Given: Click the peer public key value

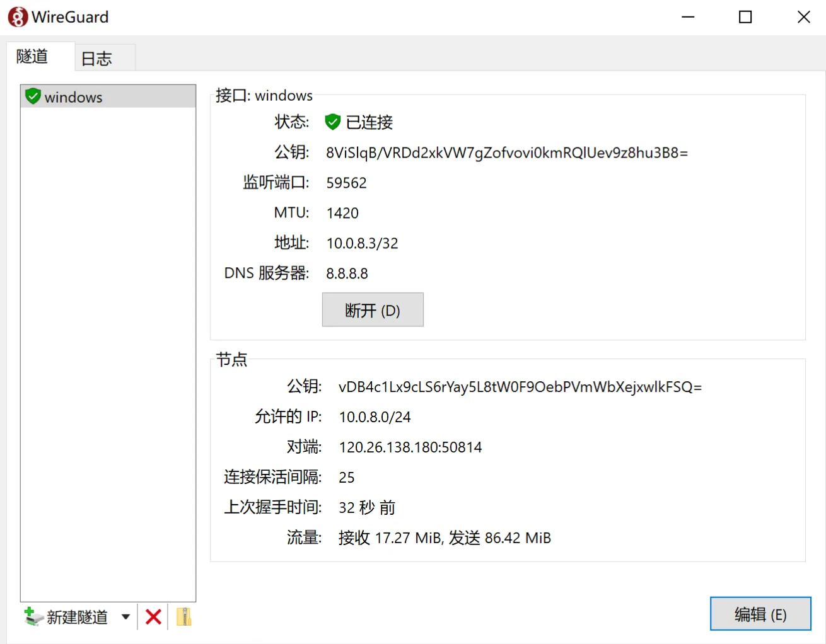Looking at the screenshot, I should pyautogui.click(x=520, y=386).
